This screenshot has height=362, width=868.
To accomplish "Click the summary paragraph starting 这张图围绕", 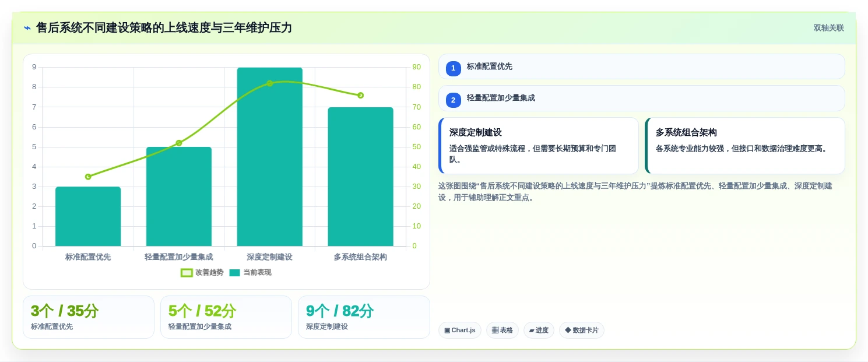I will (x=635, y=192).
